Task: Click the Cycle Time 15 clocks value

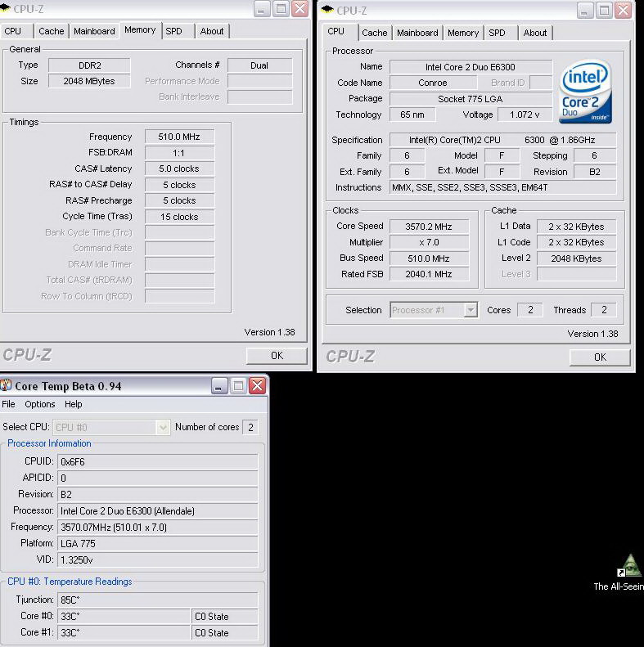Action: [179, 217]
